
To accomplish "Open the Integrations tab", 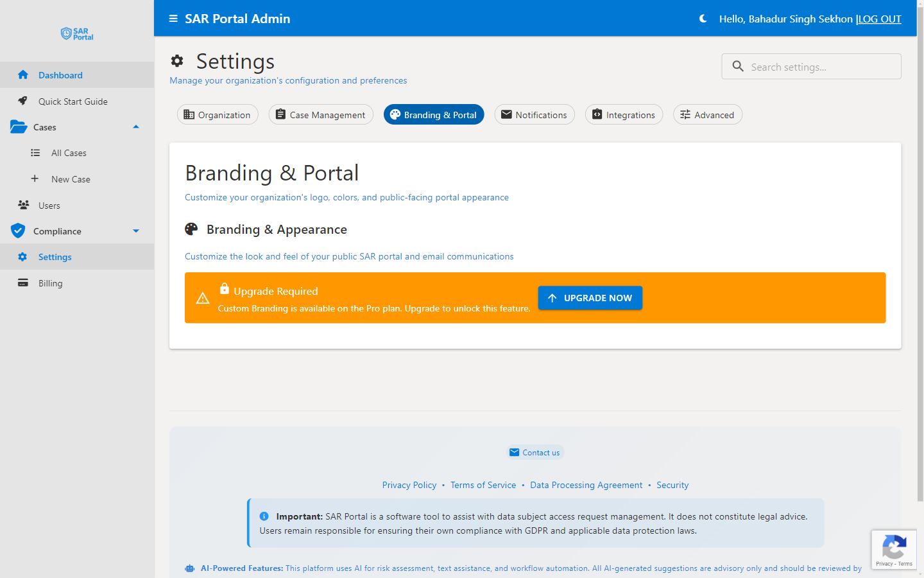I will pyautogui.click(x=624, y=114).
